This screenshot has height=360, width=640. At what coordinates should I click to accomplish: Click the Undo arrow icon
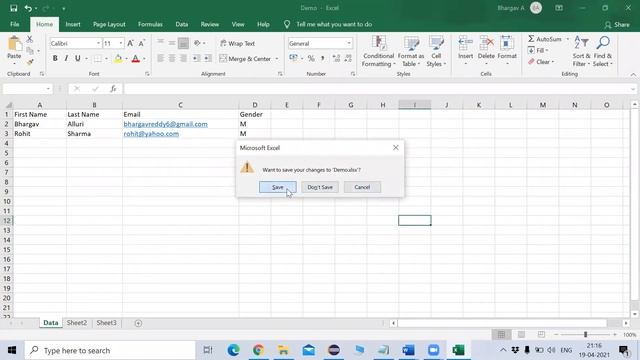point(28,8)
